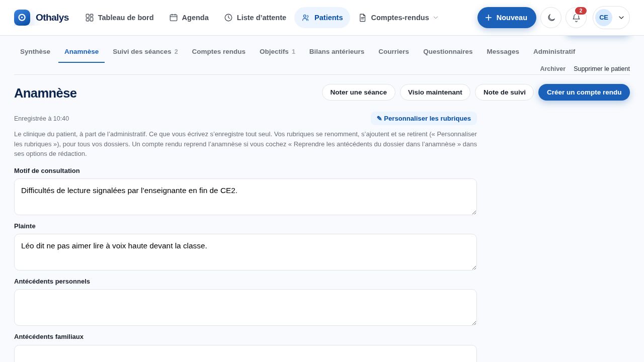
Task: Click Noter une séance button
Action: pyautogui.click(x=359, y=93)
